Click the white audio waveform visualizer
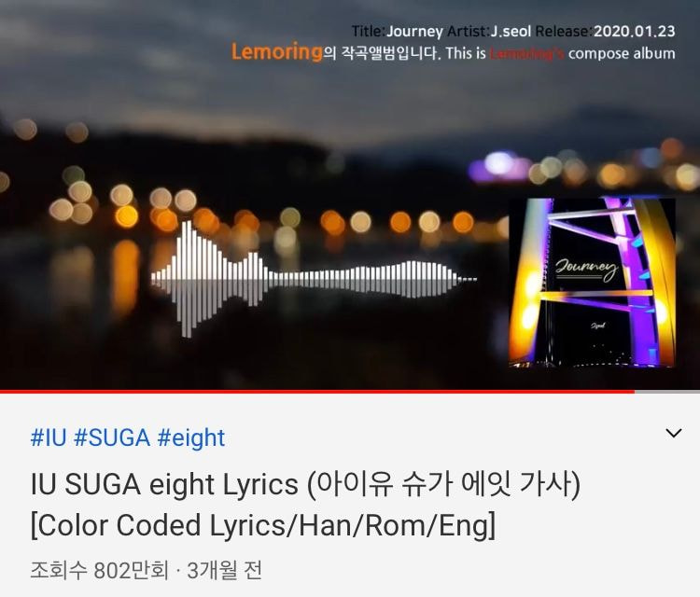The height and width of the screenshot is (597, 700). click(x=314, y=279)
